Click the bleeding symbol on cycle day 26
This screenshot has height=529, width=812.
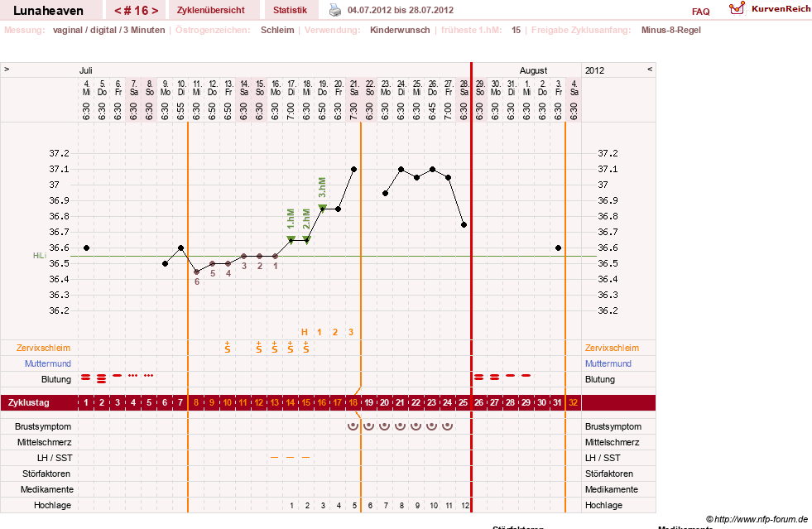(x=479, y=378)
